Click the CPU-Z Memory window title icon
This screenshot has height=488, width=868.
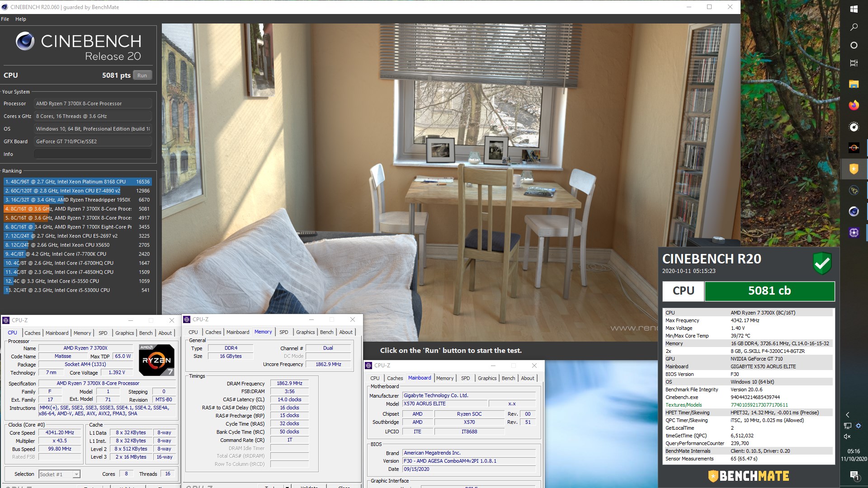pyautogui.click(x=187, y=319)
